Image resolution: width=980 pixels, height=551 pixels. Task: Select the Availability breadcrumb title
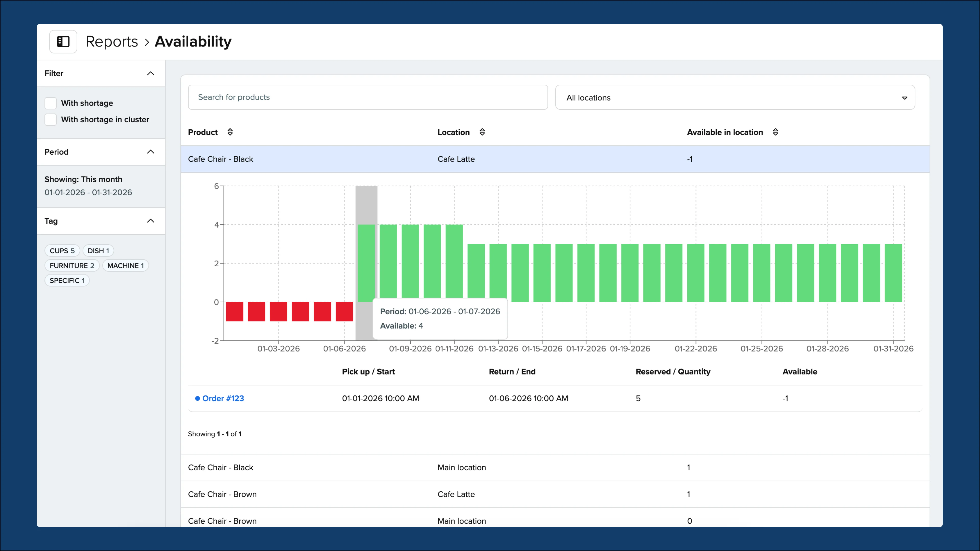point(193,41)
